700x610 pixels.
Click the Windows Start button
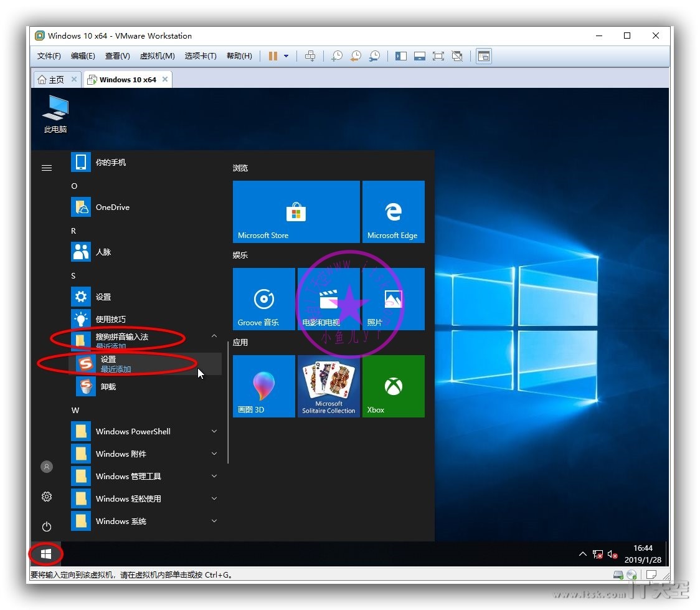45,554
